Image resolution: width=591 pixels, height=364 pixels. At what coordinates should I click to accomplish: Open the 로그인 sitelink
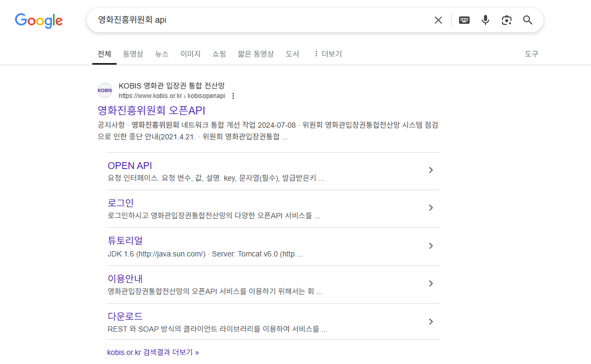point(121,203)
